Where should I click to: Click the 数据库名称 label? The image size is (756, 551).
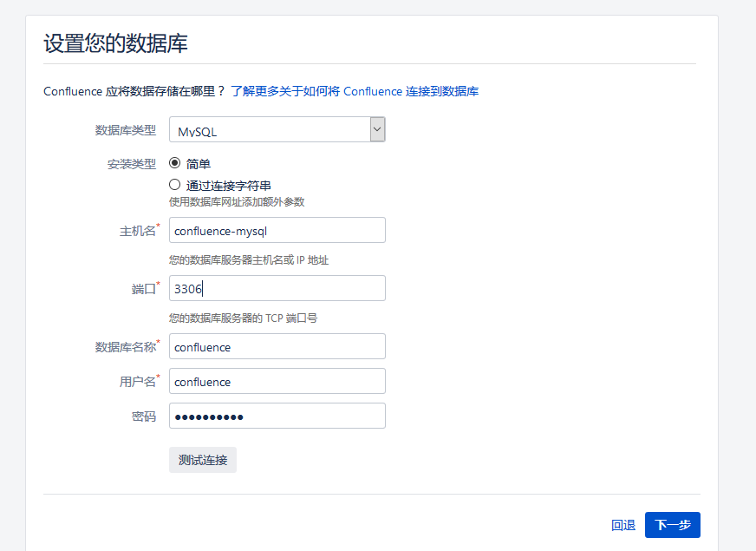click(126, 347)
